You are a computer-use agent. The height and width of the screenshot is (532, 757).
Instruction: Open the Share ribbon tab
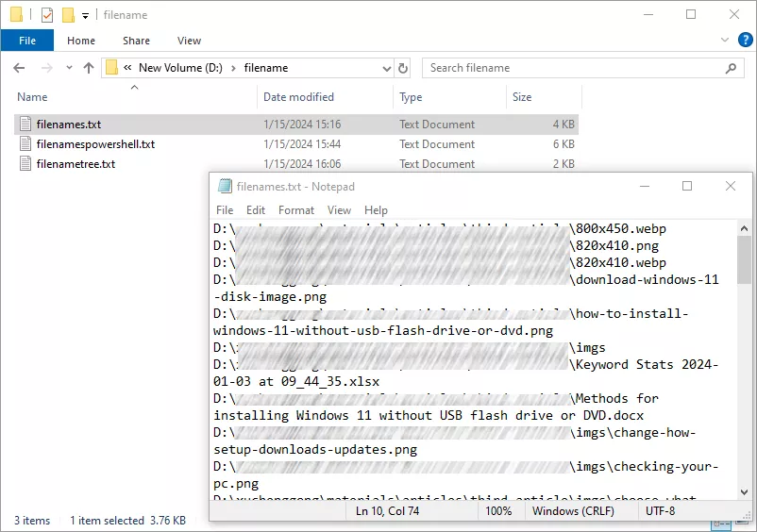click(x=136, y=41)
